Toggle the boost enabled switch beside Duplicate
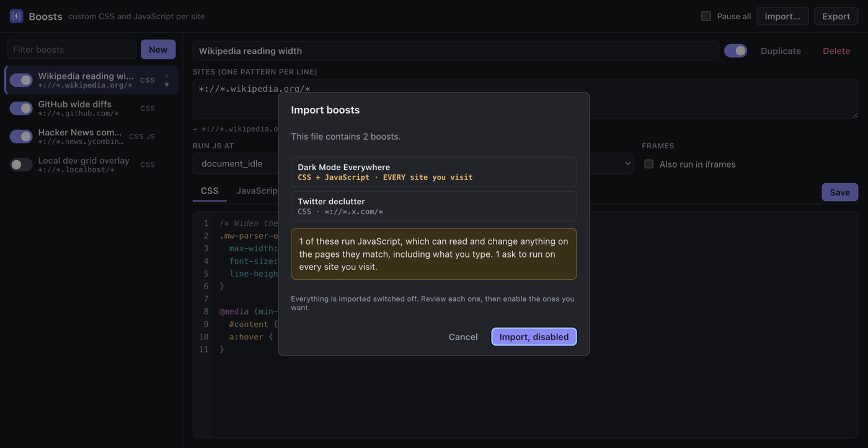Viewport: 868px width, 448px height. click(x=735, y=51)
